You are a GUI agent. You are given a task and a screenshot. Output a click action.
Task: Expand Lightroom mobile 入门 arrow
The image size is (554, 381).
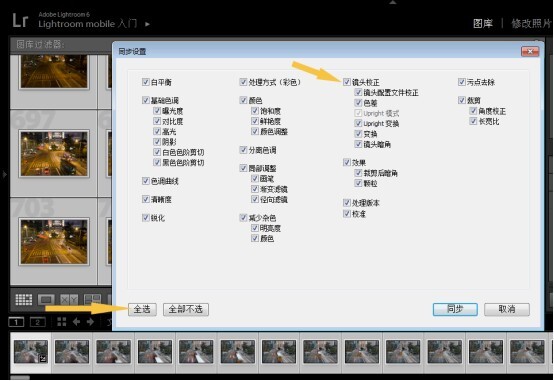click(x=147, y=24)
